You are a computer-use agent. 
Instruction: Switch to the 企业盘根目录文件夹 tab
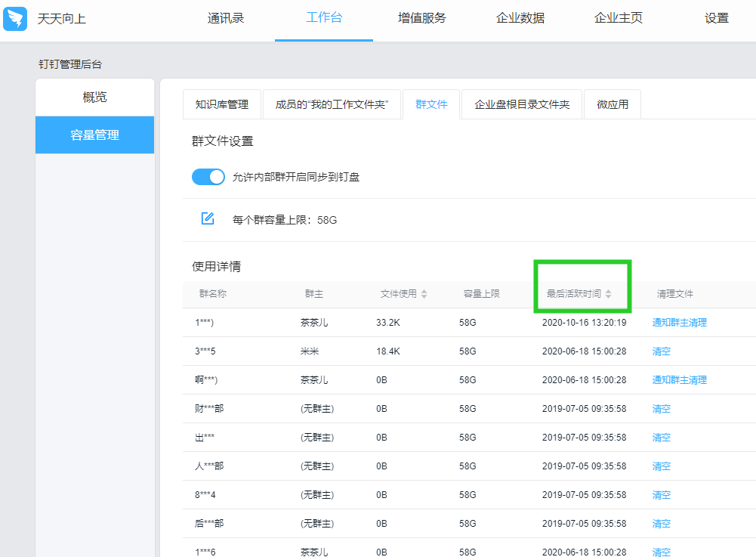tap(522, 104)
